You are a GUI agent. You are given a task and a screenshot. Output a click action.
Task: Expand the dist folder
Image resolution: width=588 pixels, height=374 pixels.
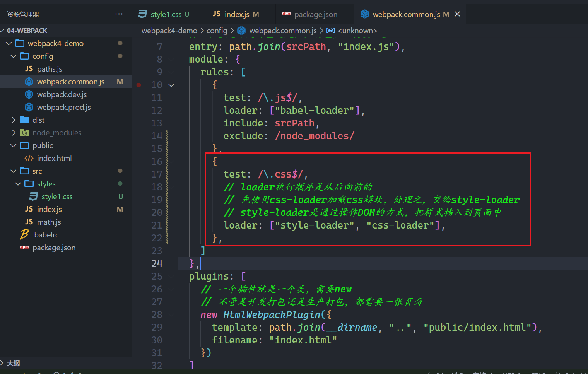14,120
